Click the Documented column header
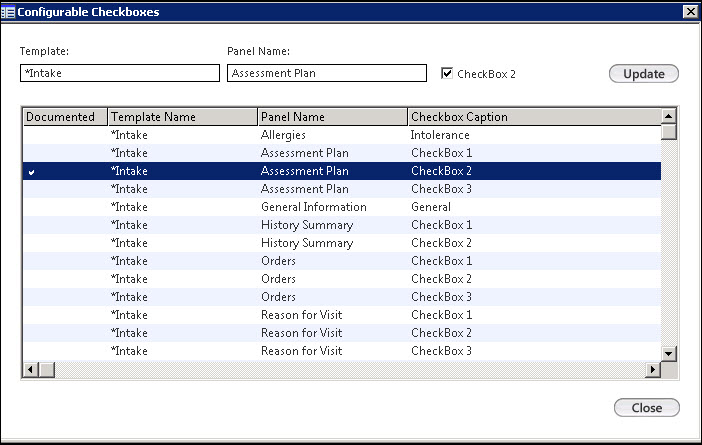Screen dimensions: 702x445 coord(65,117)
